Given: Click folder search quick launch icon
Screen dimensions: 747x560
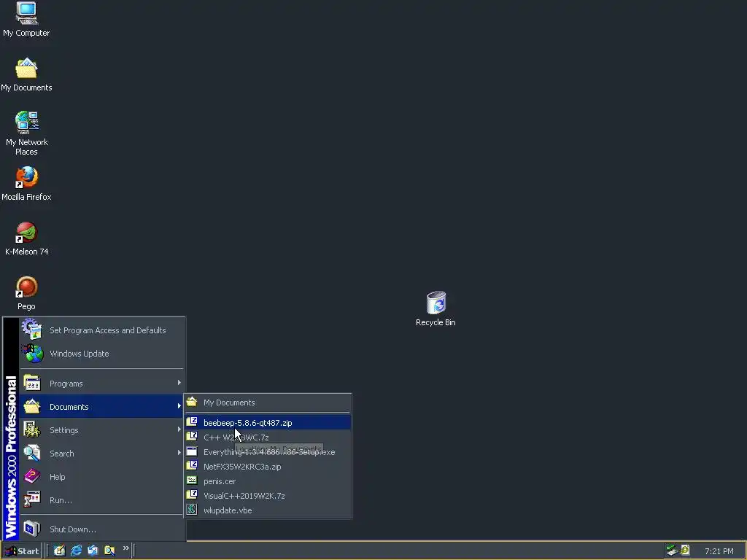Looking at the screenshot, I should (x=109, y=551).
